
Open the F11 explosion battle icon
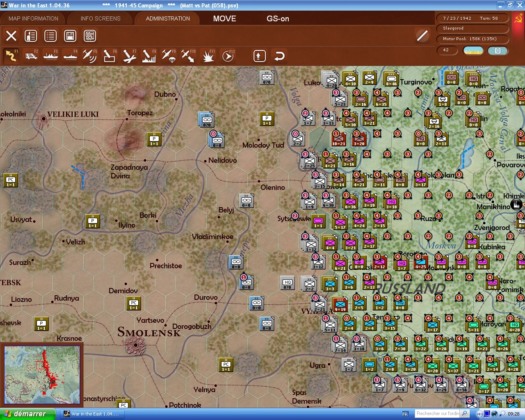208,56
